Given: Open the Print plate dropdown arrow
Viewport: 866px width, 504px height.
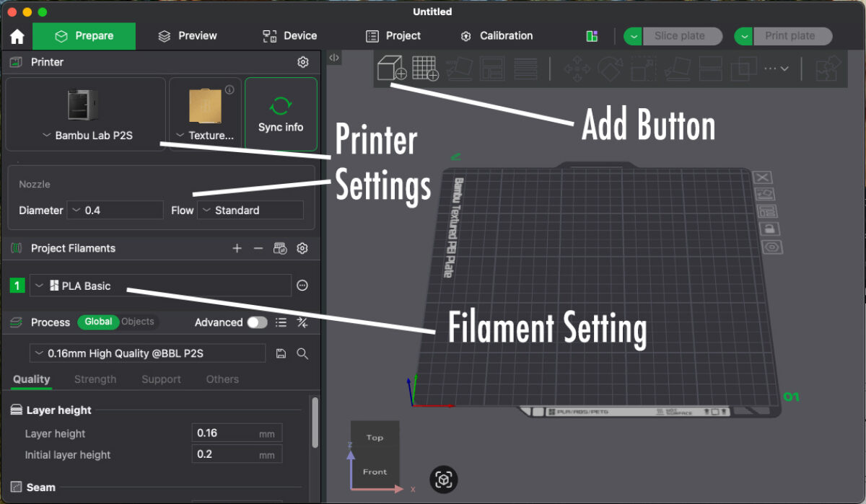Looking at the screenshot, I should pyautogui.click(x=743, y=36).
